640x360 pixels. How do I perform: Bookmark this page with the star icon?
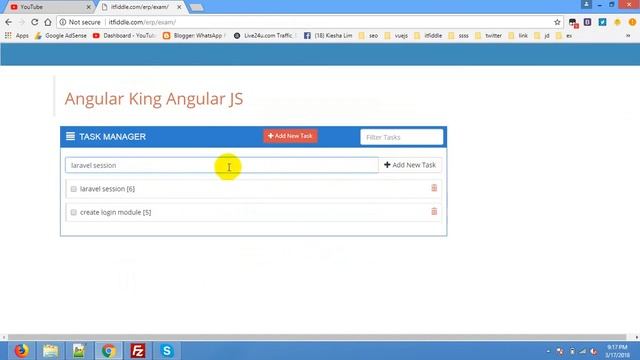557,22
